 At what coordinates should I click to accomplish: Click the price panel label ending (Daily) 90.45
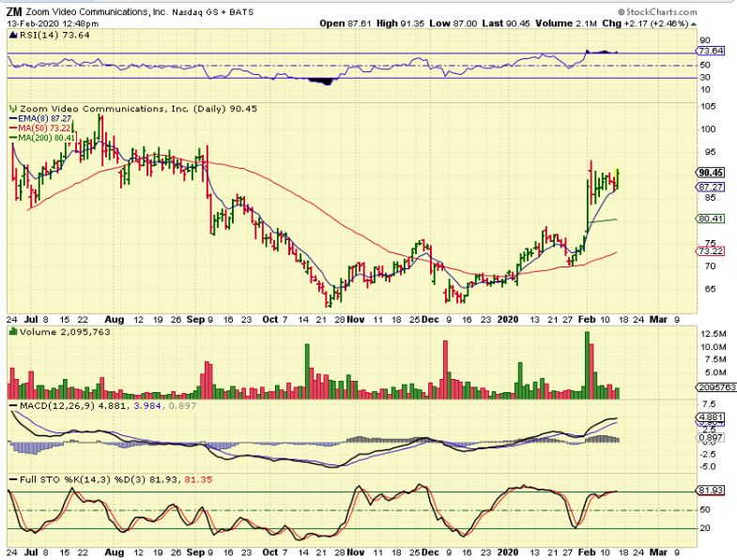(138, 109)
